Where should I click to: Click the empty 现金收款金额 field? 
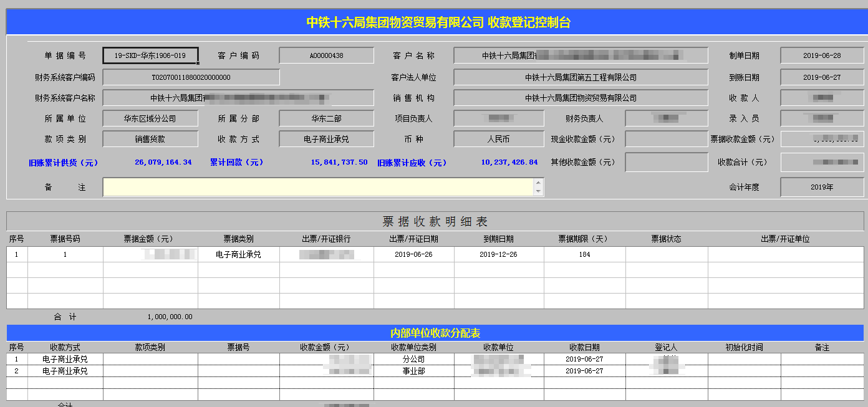[x=667, y=139]
